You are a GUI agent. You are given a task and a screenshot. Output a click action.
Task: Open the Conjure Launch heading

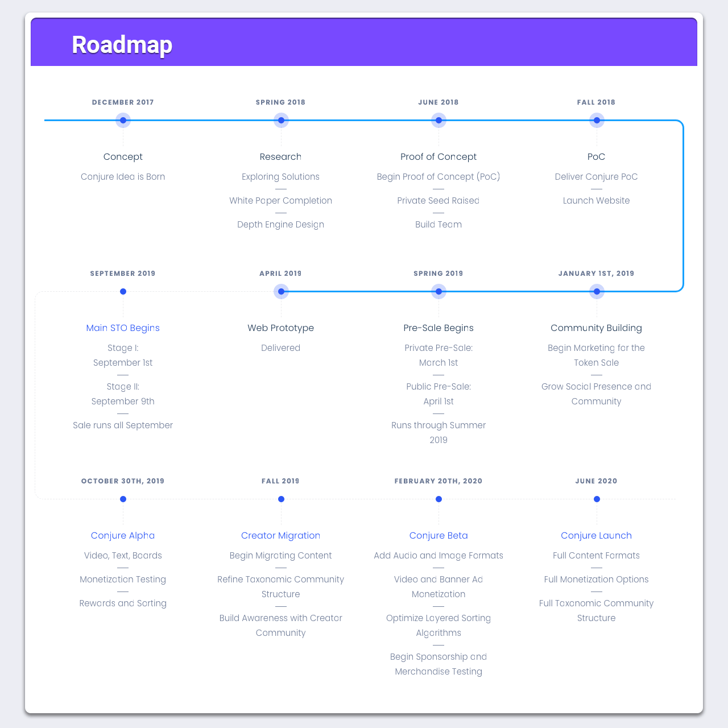click(597, 535)
